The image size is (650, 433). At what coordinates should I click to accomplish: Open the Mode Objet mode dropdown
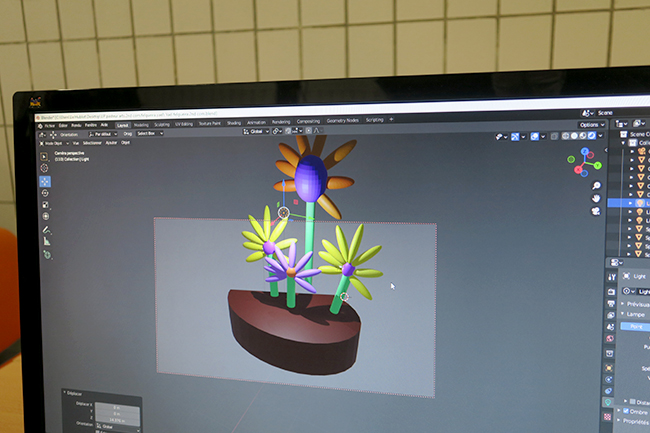[55, 143]
